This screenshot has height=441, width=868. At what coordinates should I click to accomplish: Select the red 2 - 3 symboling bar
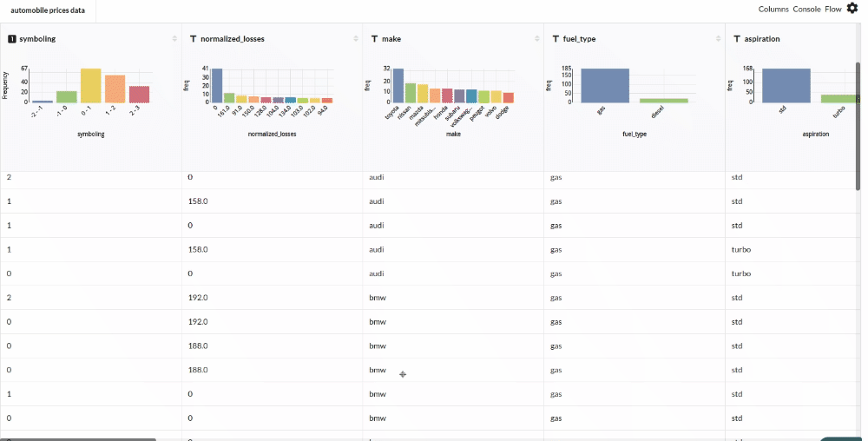[139, 94]
